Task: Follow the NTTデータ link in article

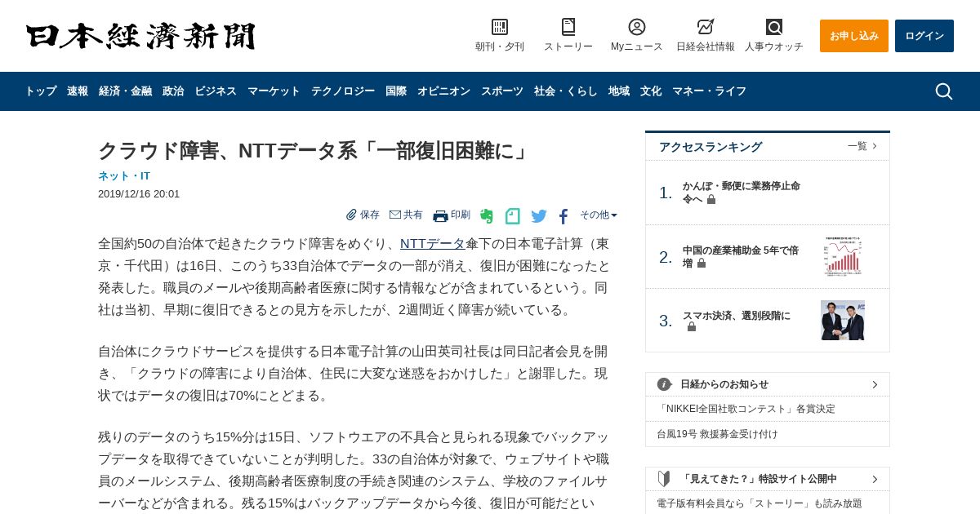Action: pyautogui.click(x=433, y=244)
